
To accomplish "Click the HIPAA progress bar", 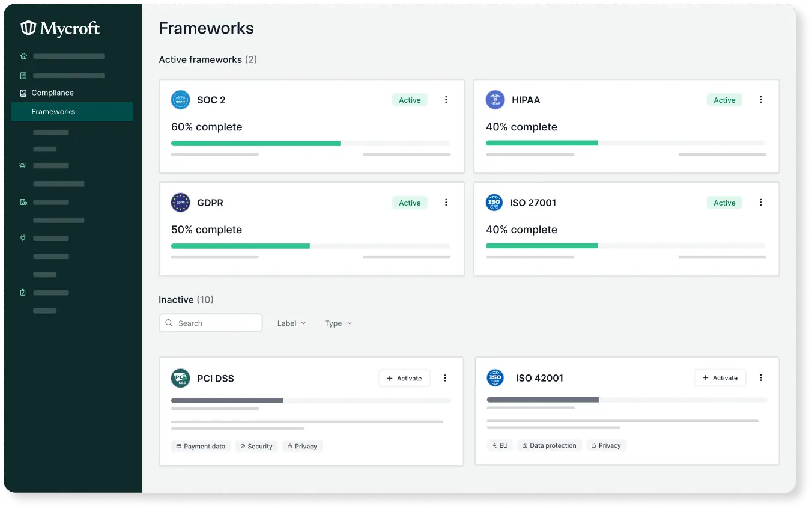I will 626,143.
